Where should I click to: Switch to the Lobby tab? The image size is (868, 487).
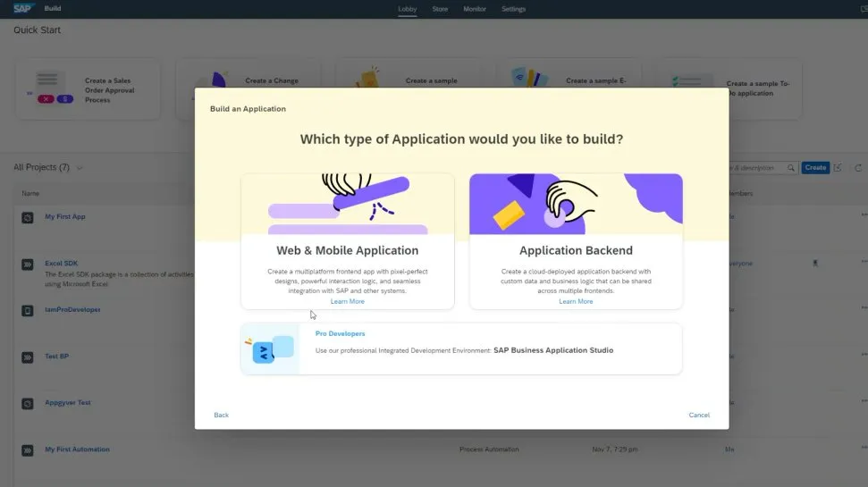pos(407,9)
